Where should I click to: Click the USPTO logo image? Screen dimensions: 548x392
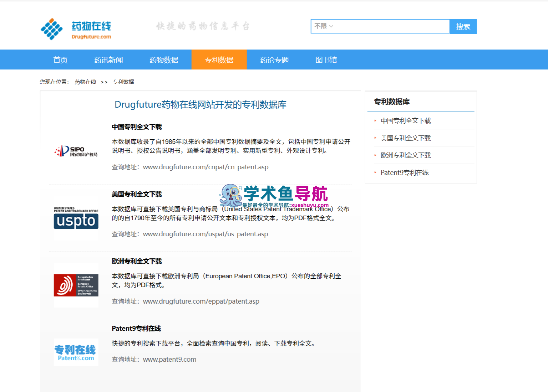click(x=76, y=217)
